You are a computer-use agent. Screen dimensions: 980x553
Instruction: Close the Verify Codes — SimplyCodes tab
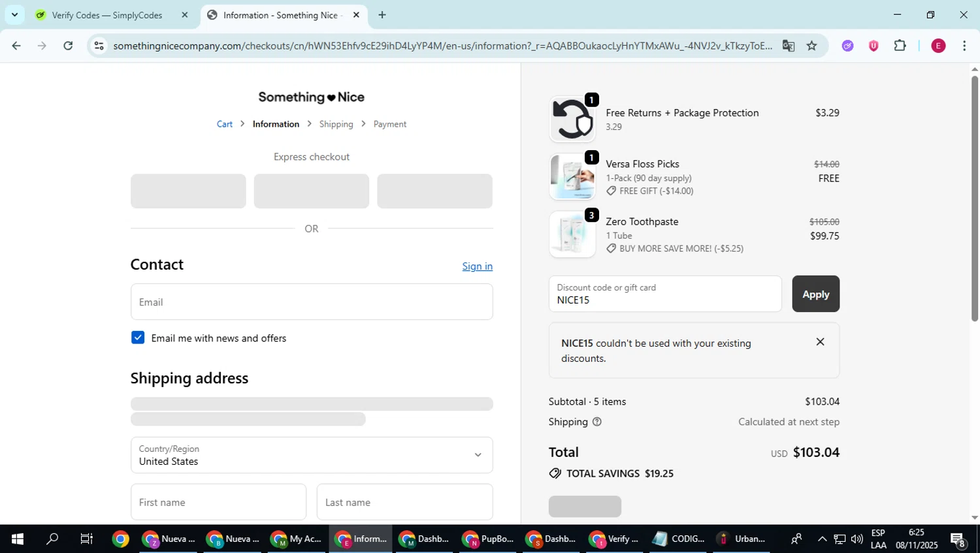(x=185, y=15)
